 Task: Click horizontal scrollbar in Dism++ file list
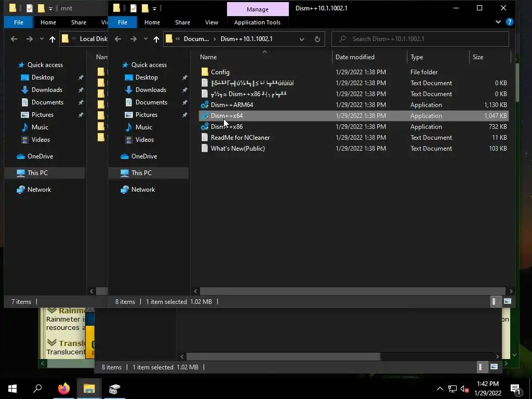(x=353, y=291)
